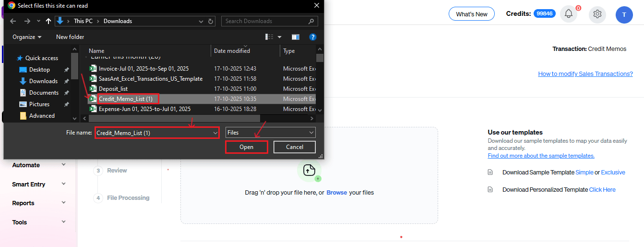Sort by Date modified column header
Screen dimensions: 644x247
click(232, 51)
